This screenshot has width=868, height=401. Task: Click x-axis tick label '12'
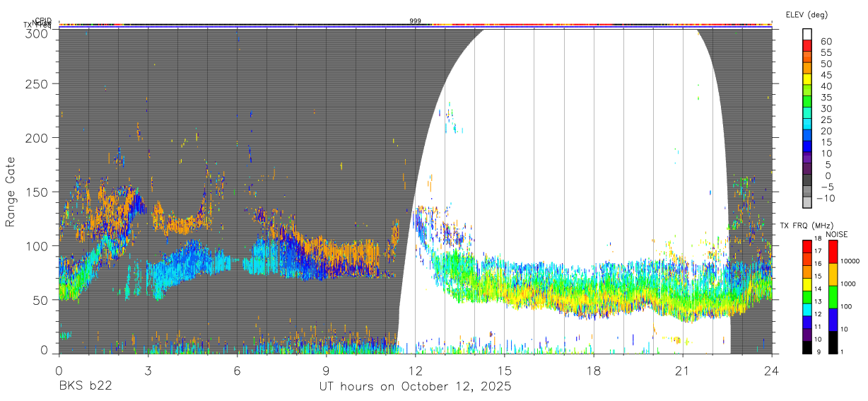coord(415,370)
